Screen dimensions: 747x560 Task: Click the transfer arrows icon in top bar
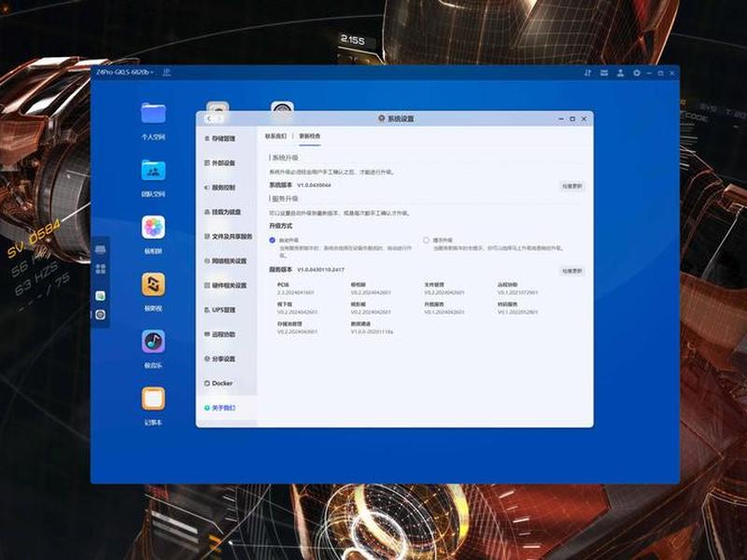588,73
